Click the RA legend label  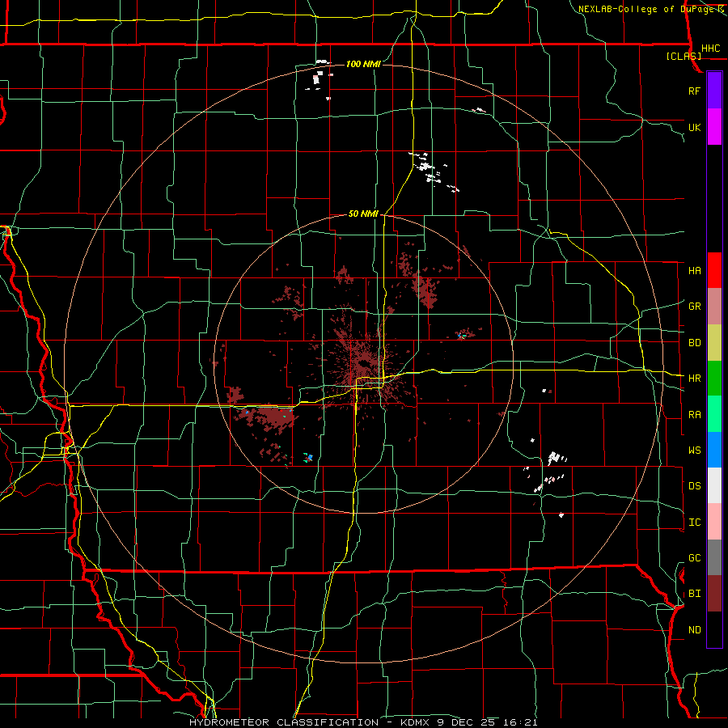(x=695, y=415)
